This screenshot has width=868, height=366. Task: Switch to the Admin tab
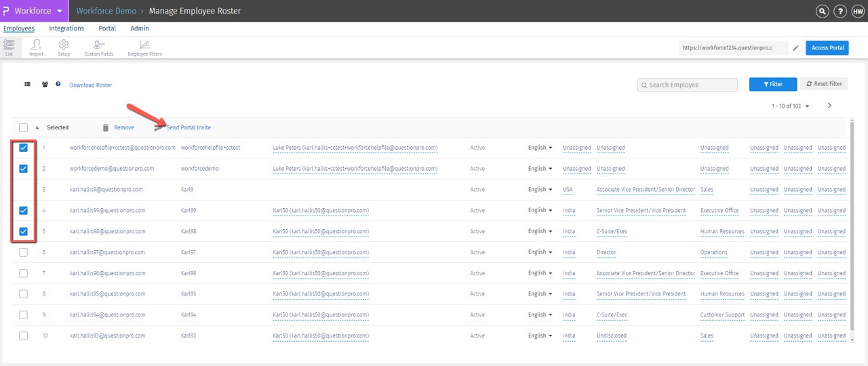[x=140, y=28]
